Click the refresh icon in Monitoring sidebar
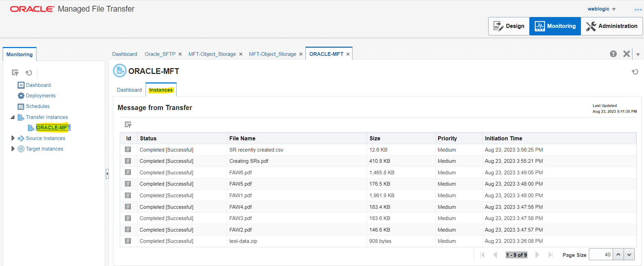The height and width of the screenshot is (266, 644). 29,73
